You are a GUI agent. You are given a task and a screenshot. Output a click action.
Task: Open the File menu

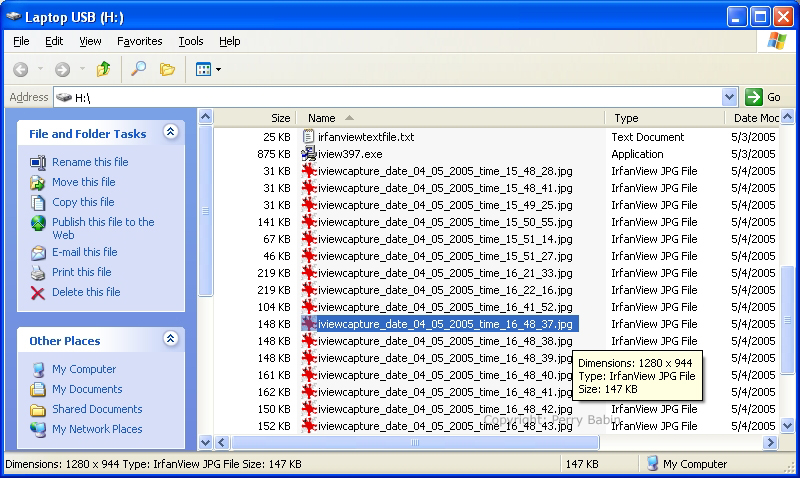[x=21, y=41]
